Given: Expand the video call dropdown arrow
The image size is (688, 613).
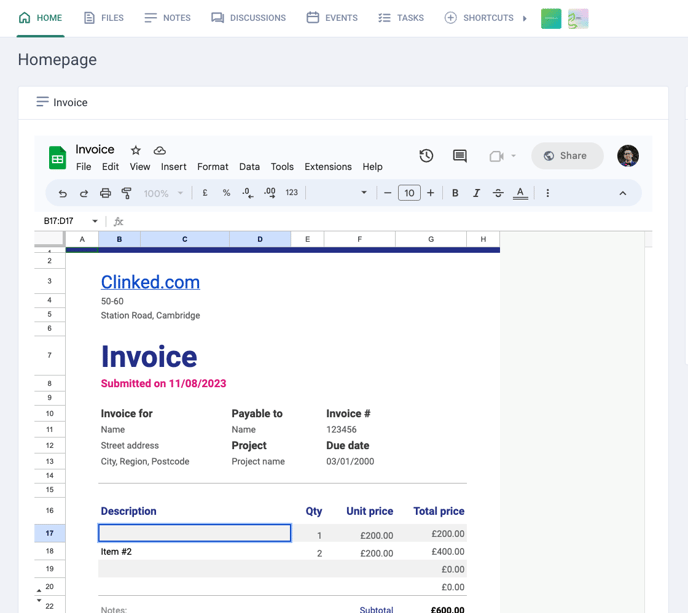Looking at the screenshot, I should coord(513,156).
